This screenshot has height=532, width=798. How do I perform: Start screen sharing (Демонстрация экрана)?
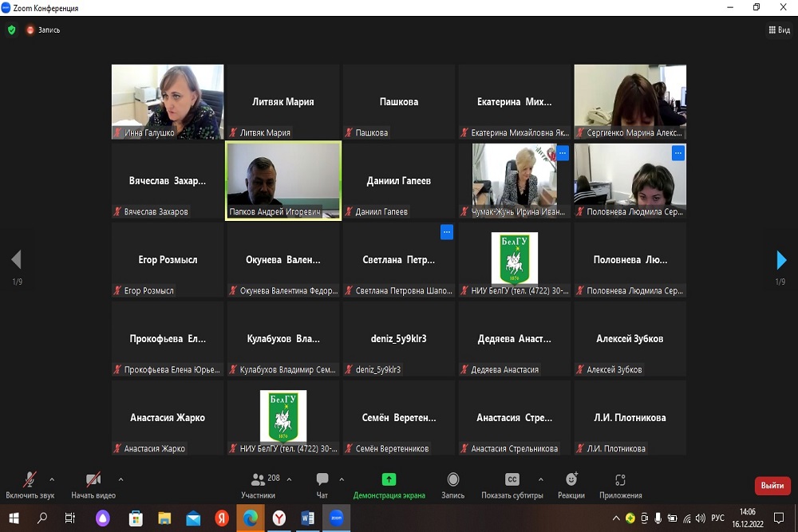click(389, 484)
